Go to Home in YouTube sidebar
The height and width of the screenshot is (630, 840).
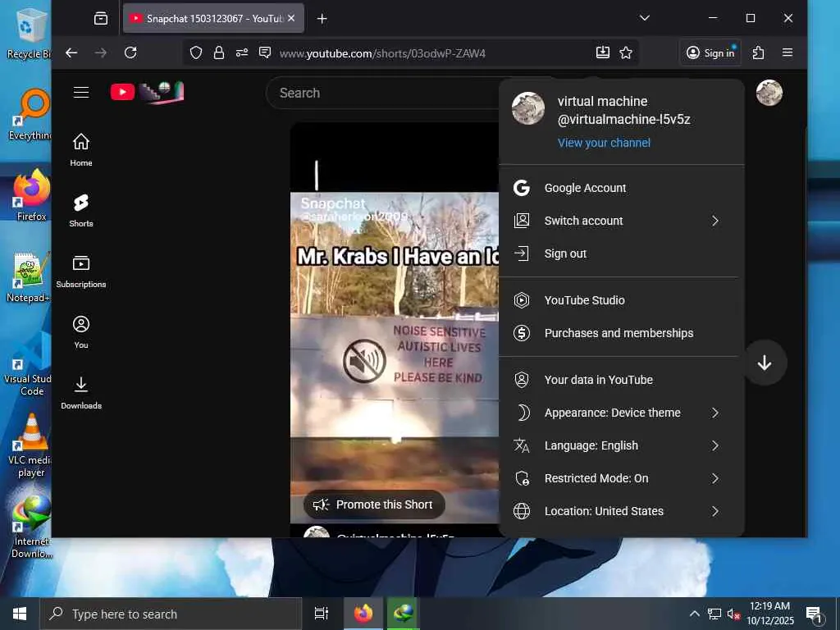pyautogui.click(x=81, y=150)
